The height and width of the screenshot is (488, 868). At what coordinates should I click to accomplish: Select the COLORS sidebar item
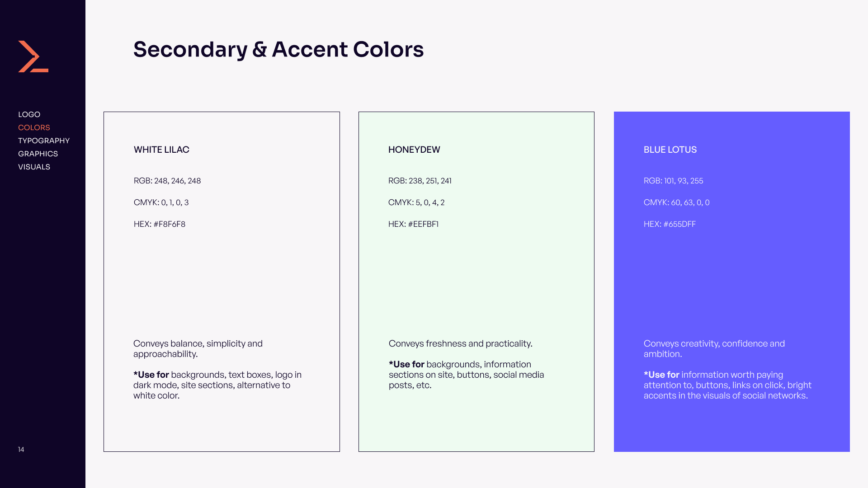34,127
